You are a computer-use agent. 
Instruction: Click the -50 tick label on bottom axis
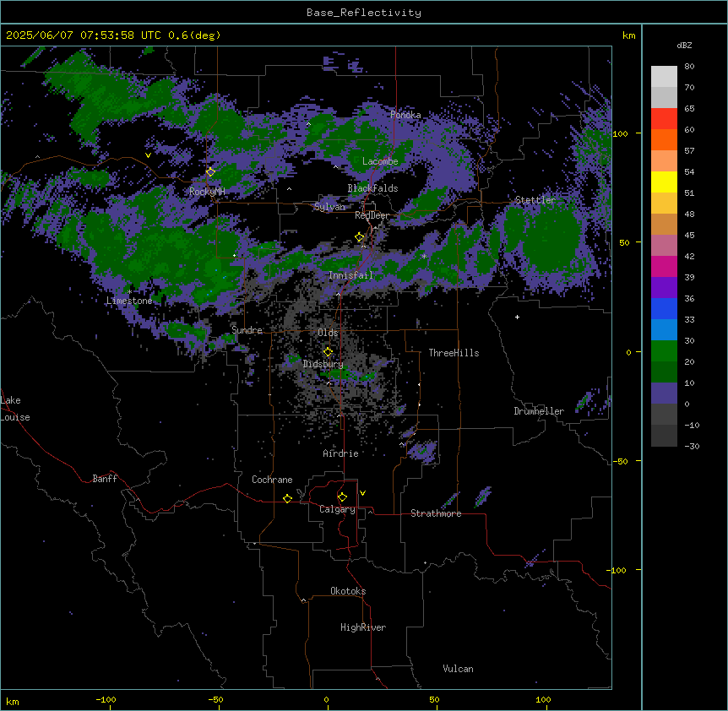click(x=215, y=699)
